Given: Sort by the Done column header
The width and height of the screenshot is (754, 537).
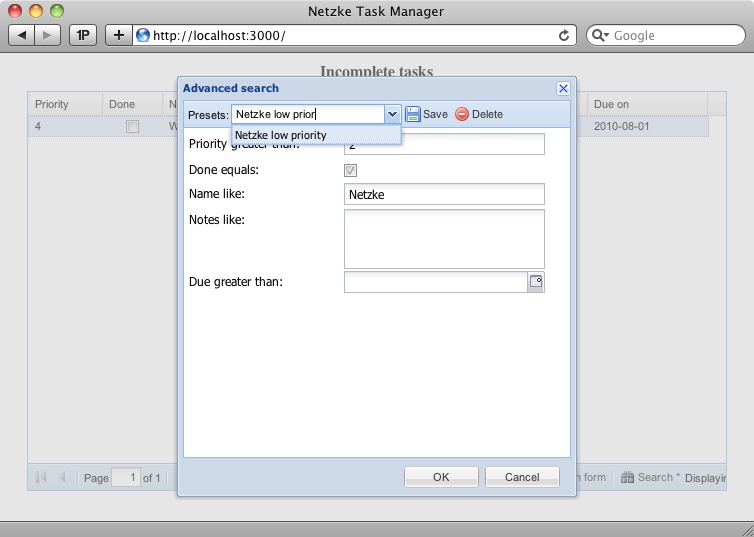Looking at the screenshot, I should point(132,104).
